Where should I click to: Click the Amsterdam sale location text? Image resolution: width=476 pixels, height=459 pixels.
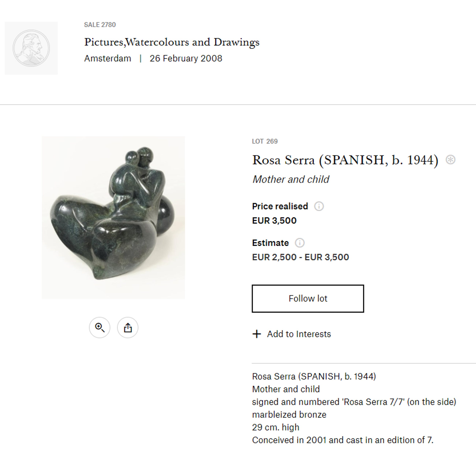click(x=108, y=59)
